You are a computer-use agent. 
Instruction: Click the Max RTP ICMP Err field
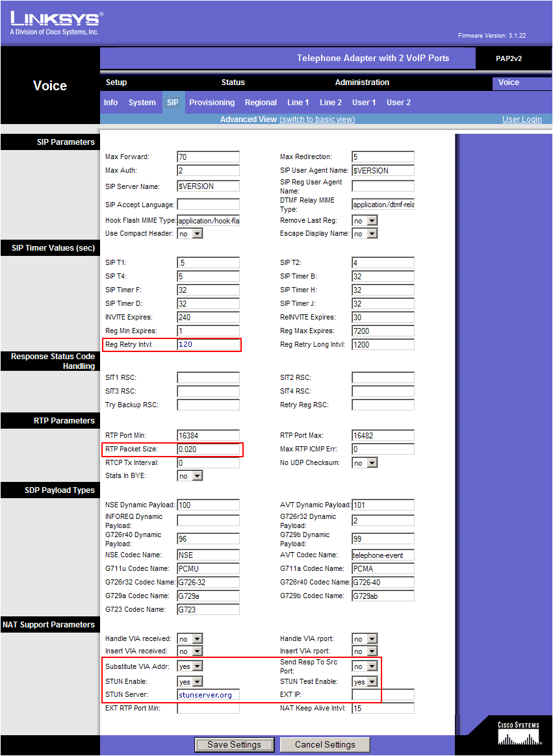click(x=383, y=449)
